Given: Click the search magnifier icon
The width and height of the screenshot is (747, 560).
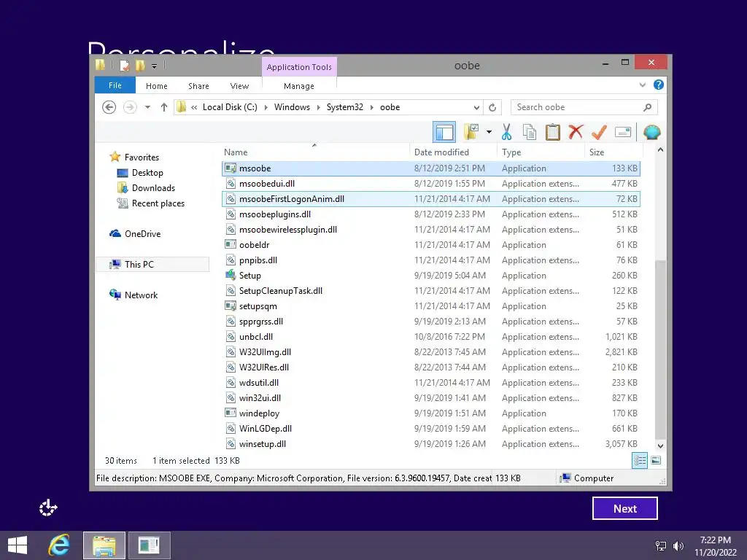Looking at the screenshot, I should tap(648, 107).
